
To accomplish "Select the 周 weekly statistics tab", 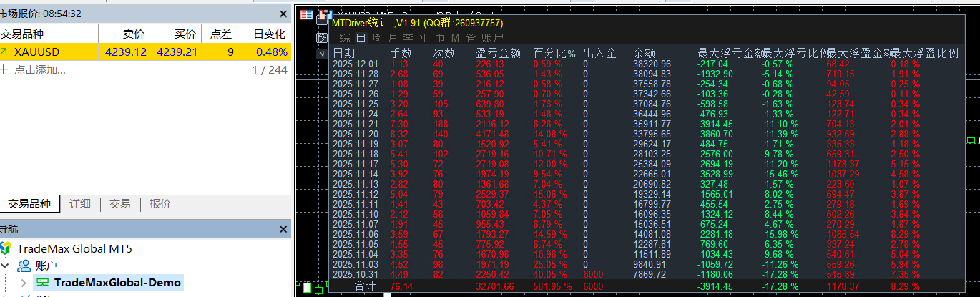I will click(x=376, y=38).
